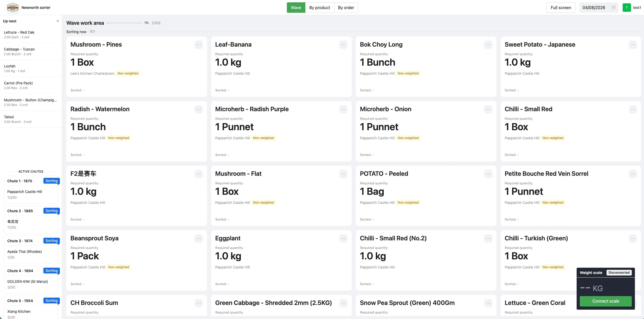Select Mushroom - Button (Champig...) in Up next
Viewport: 644px width, 319px height.
(31, 102)
